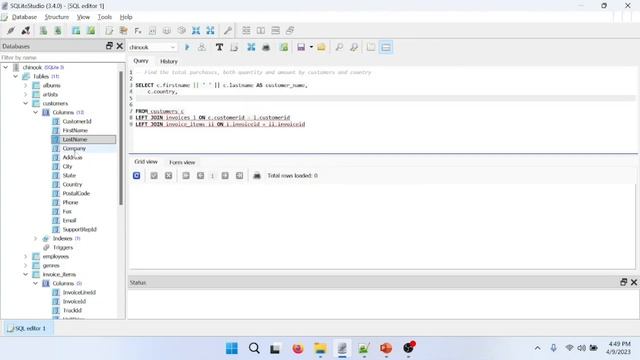Image resolution: width=640 pixels, height=360 pixels.
Task: Click the Open SQL editor pencil icon
Action: point(109,31)
